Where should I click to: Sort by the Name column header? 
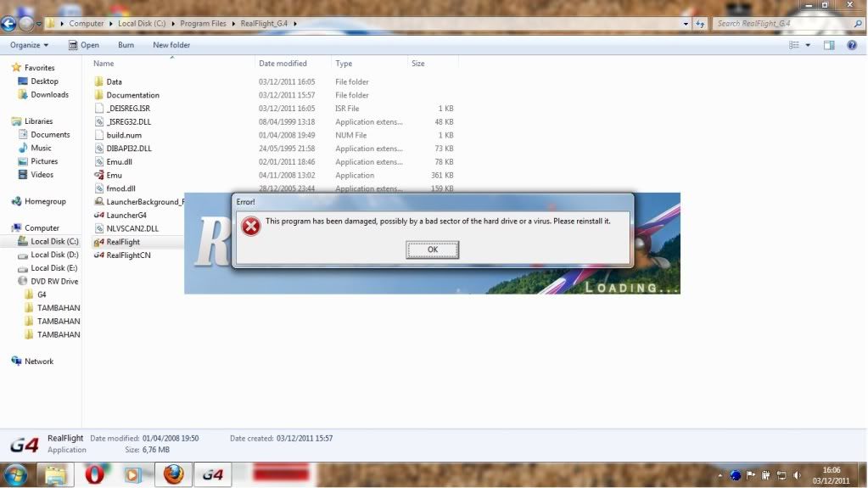pos(104,64)
